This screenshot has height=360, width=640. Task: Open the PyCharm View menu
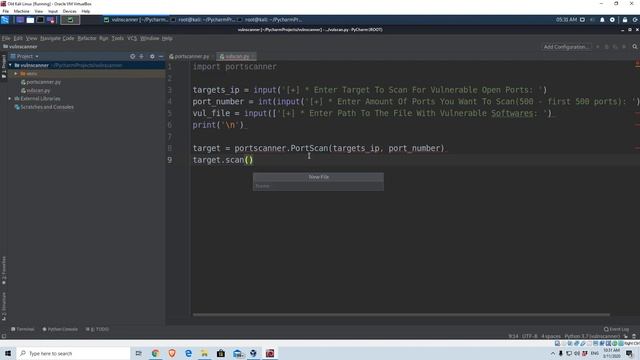coord(31,38)
